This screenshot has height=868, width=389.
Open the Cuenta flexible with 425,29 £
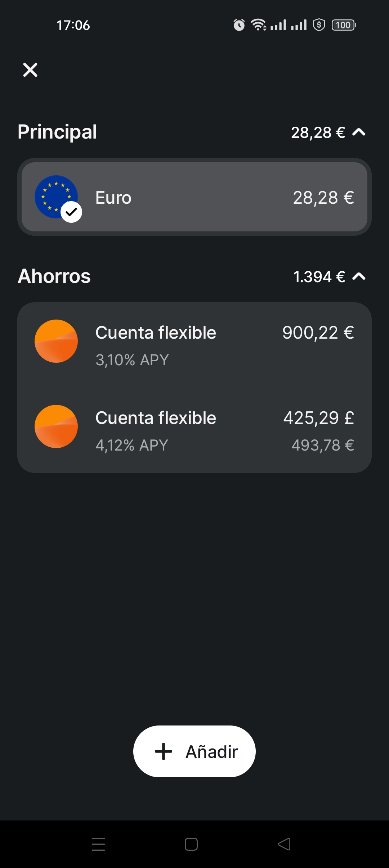pyautogui.click(x=194, y=430)
